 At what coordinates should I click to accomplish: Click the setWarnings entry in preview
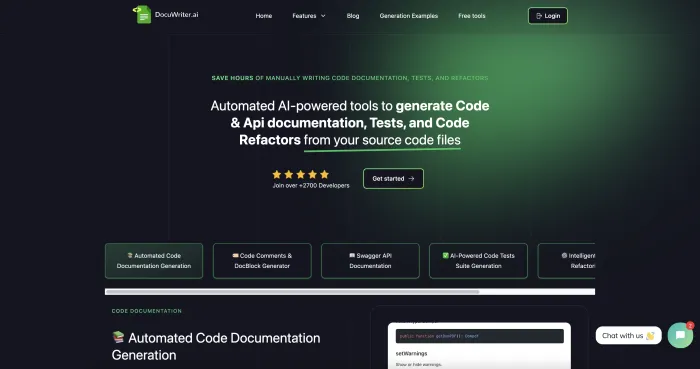[411, 353]
